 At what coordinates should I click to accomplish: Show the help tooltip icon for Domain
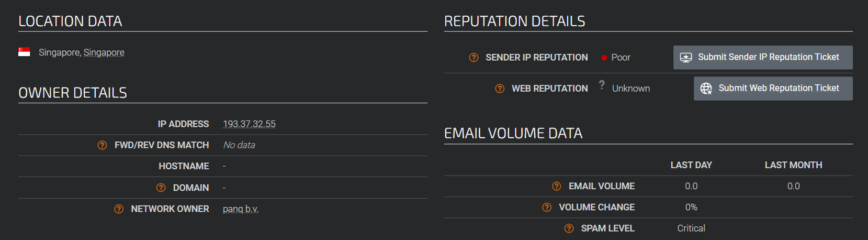coord(161,188)
